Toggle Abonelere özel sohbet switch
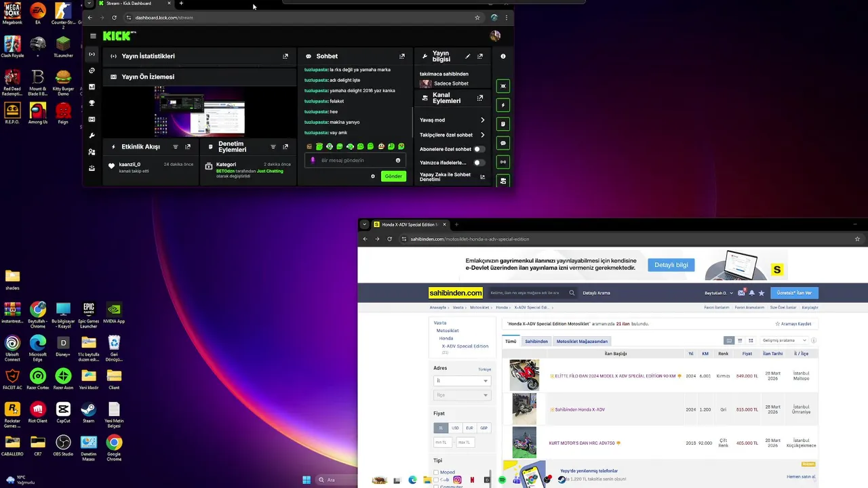The height and width of the screenshot is (488, 868). click(x=479, y=149)
